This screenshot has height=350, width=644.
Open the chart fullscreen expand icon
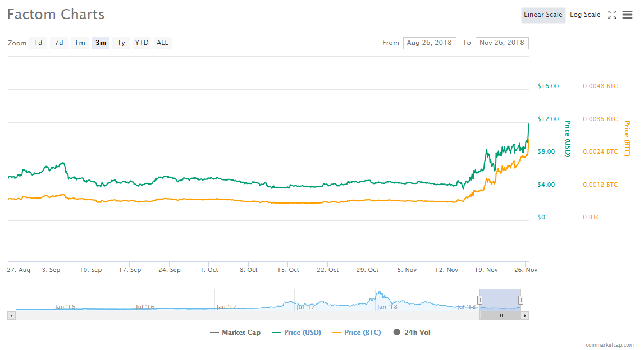click(x=612, y=15)
